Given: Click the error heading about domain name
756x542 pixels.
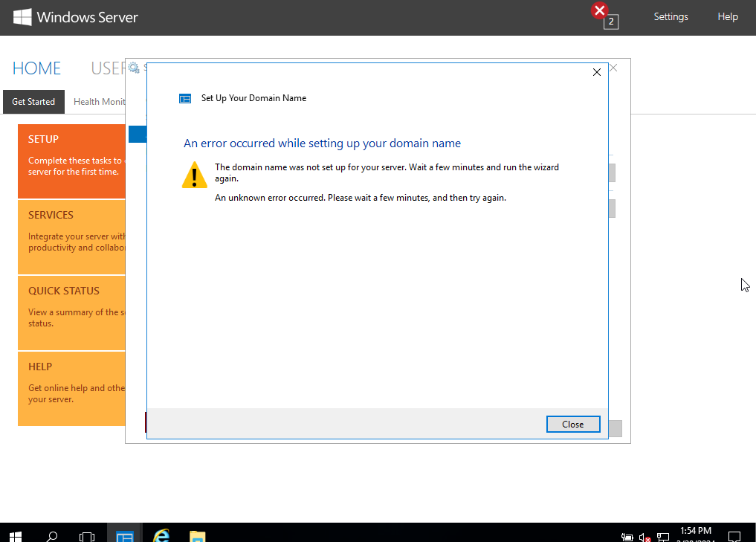Looking at the screenshot, I should (322, 143).
